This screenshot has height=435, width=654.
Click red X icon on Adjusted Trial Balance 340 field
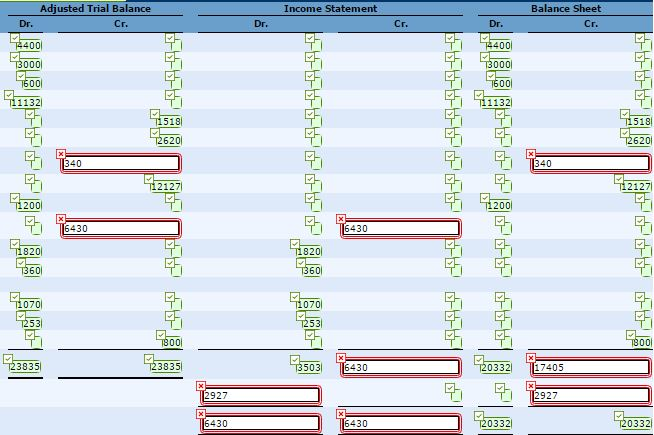[x=61, y=154]
